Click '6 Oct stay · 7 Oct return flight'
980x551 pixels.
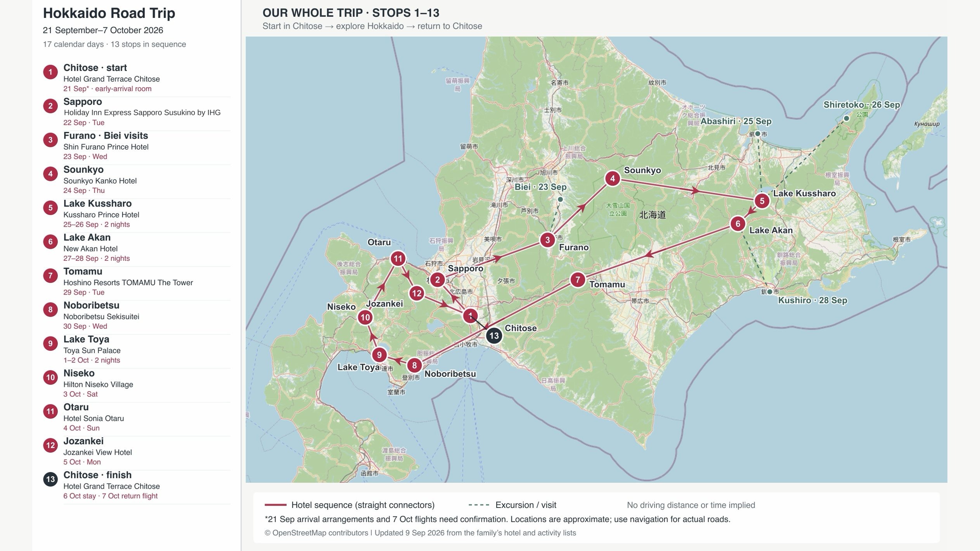coord(110,496)
